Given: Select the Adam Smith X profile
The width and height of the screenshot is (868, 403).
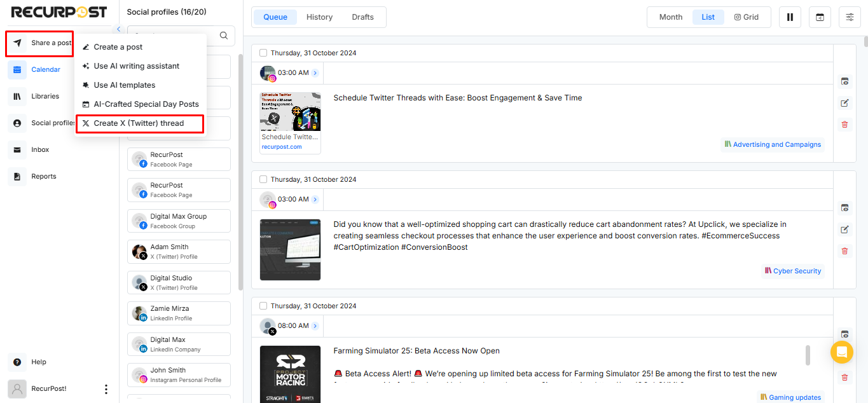Looking at the screenshot, I should coord(179,252).
